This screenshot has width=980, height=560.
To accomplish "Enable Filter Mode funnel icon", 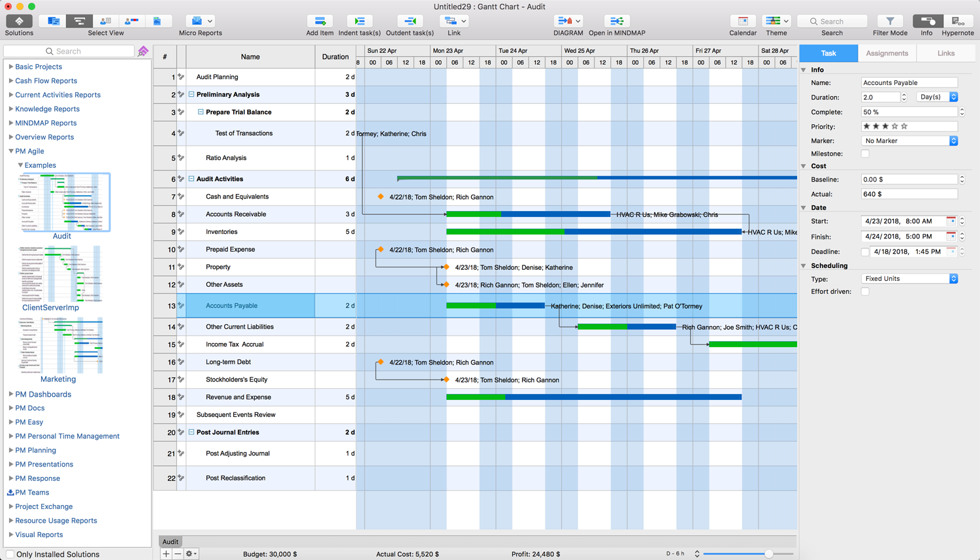I will pos(890,22).
